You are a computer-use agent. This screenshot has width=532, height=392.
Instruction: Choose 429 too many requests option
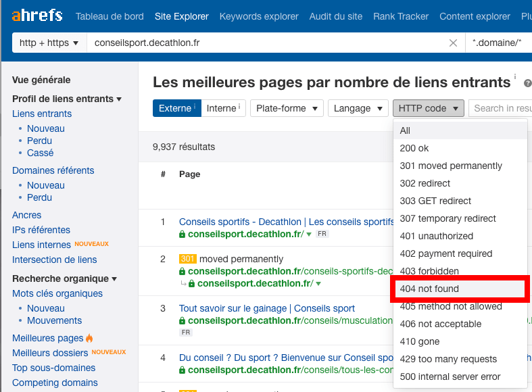[x=460, y=360]
